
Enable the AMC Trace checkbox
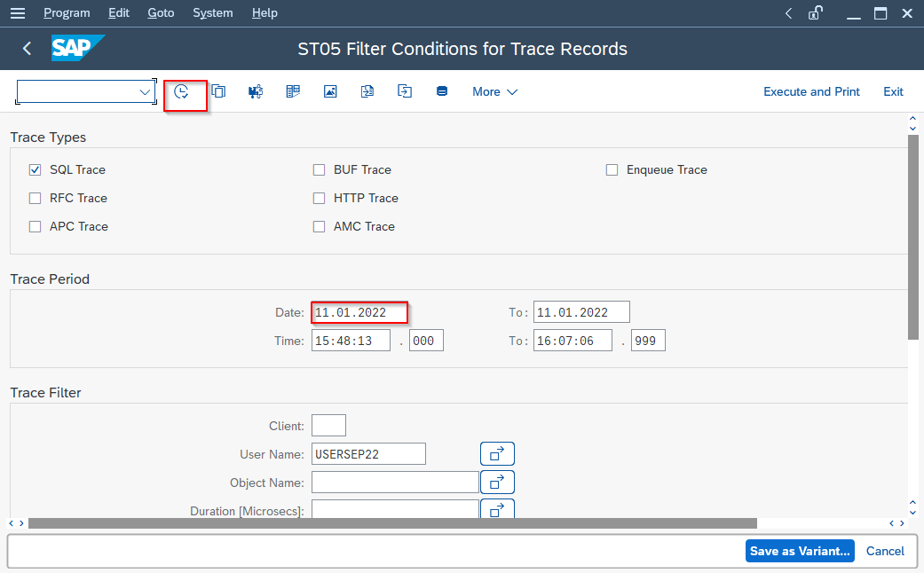point(319,226)
